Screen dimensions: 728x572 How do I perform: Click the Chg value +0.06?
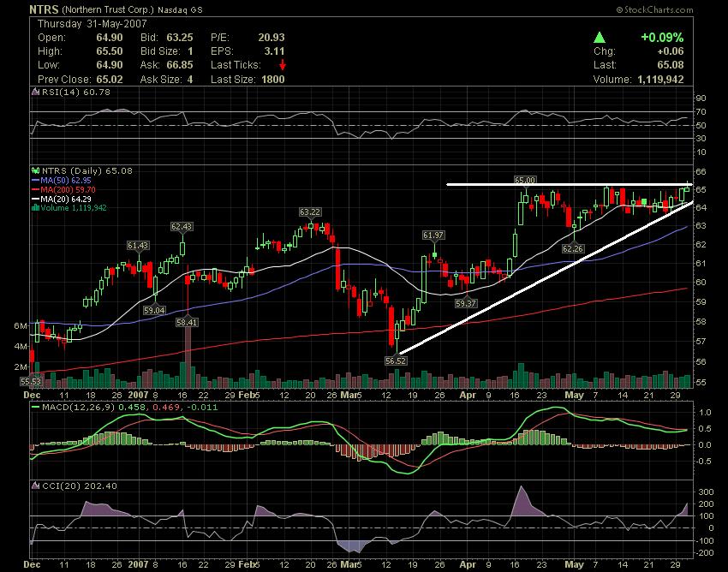pos(670,51)
